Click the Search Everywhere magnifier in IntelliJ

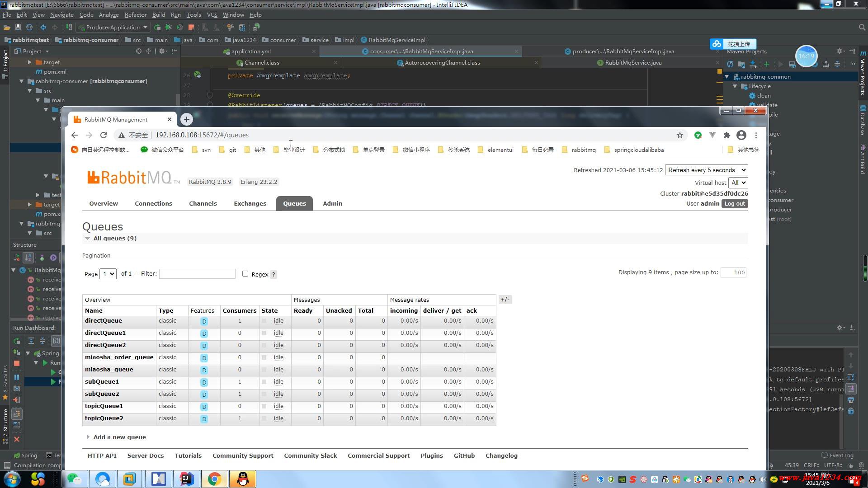[862, 28]
